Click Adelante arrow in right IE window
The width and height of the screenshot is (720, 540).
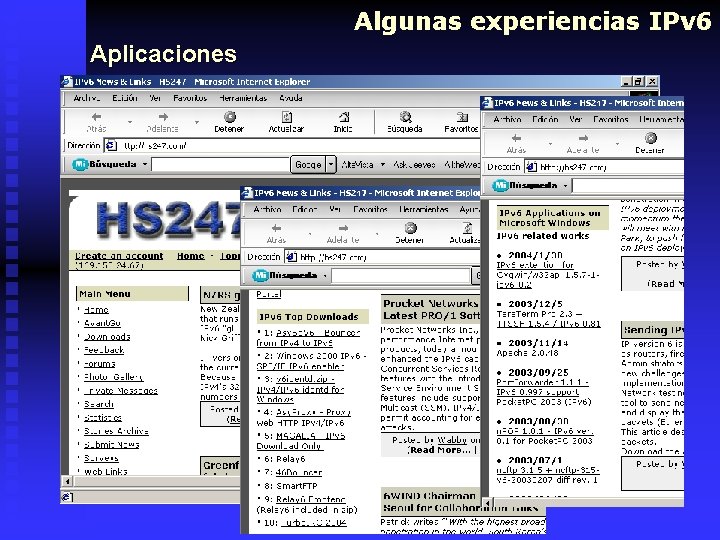583,138
